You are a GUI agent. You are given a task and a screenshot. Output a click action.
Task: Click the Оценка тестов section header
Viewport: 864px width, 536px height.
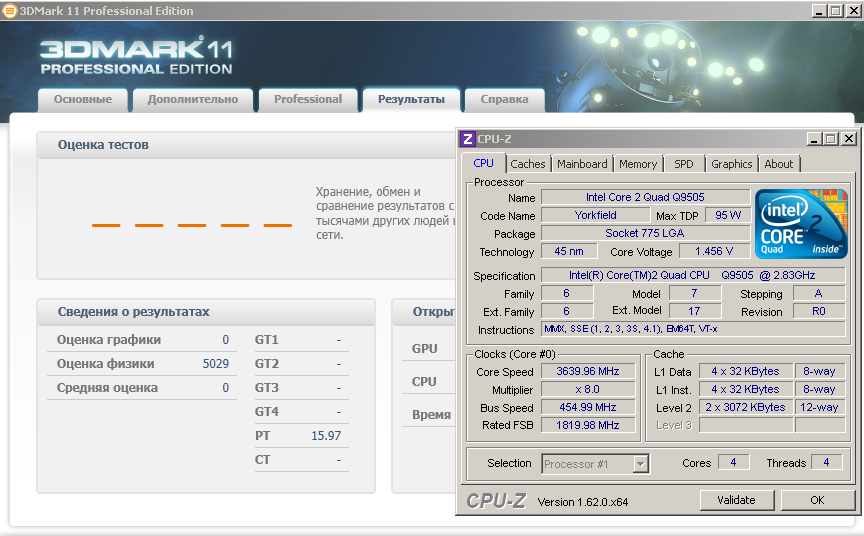(x=103, y=145)
